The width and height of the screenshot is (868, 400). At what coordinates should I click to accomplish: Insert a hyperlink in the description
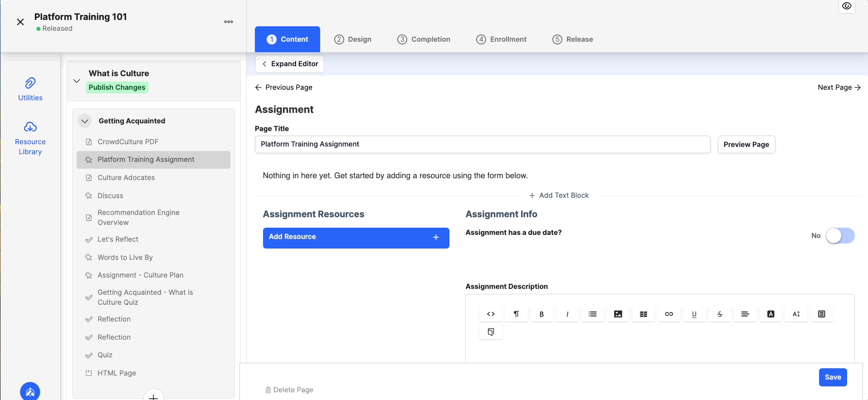pyautogui.click(x=668, y=314)
